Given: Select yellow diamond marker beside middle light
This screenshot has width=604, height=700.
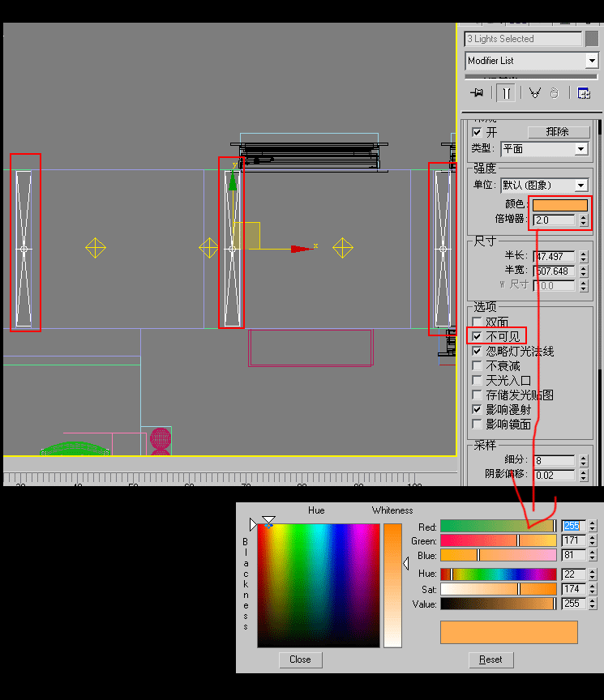Looking at the screenshot, I should pyautogui.click(x=208, y=248).
